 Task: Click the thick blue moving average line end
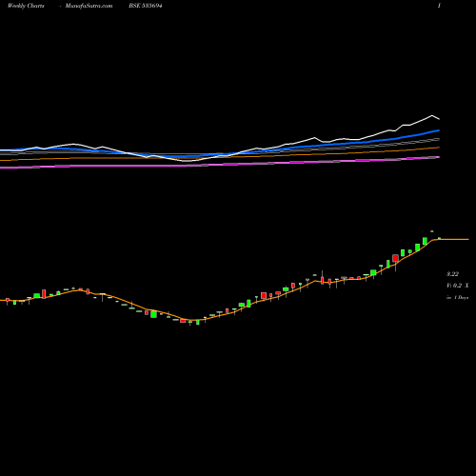438,130
